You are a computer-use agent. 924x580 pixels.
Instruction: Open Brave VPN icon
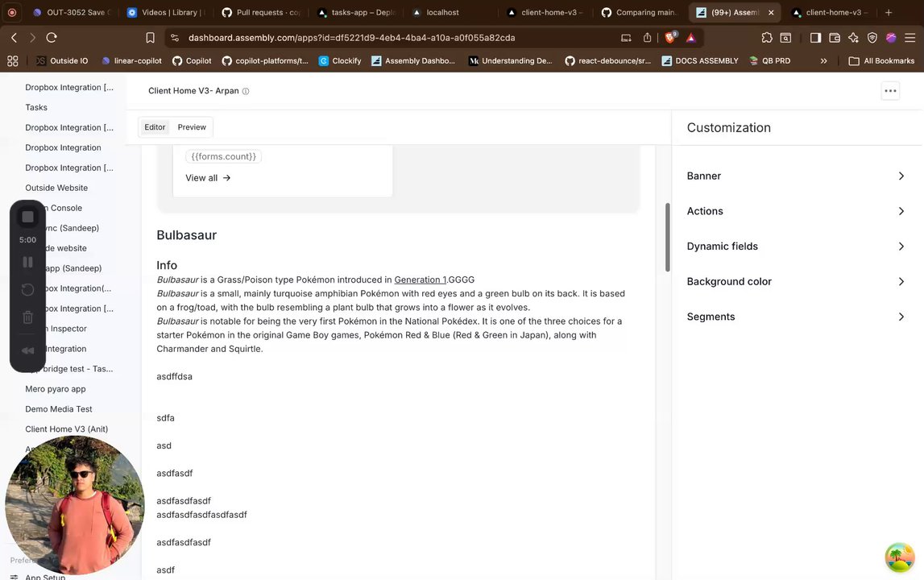click(872, 38)
